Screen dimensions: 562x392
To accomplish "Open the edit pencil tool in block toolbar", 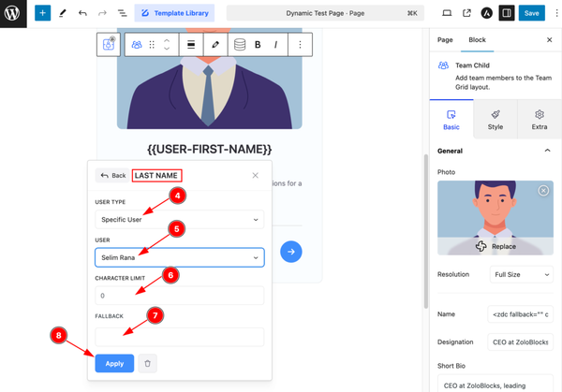I will (215, 45).
